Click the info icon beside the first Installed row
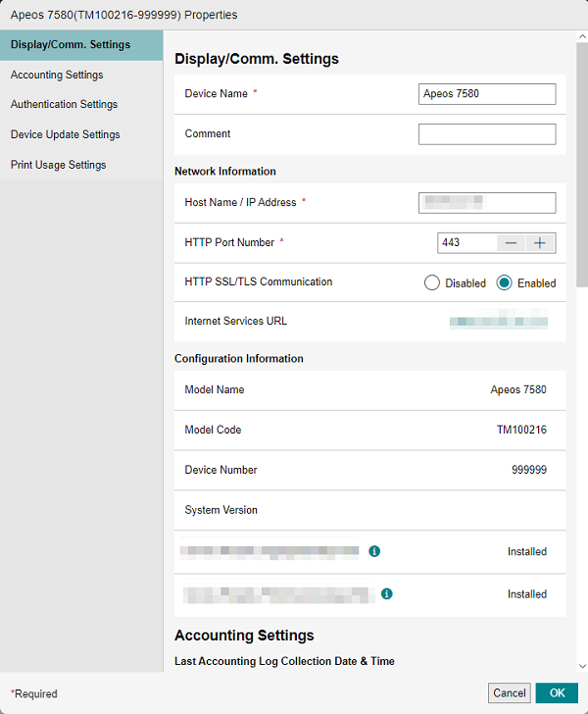 [374, 551]
